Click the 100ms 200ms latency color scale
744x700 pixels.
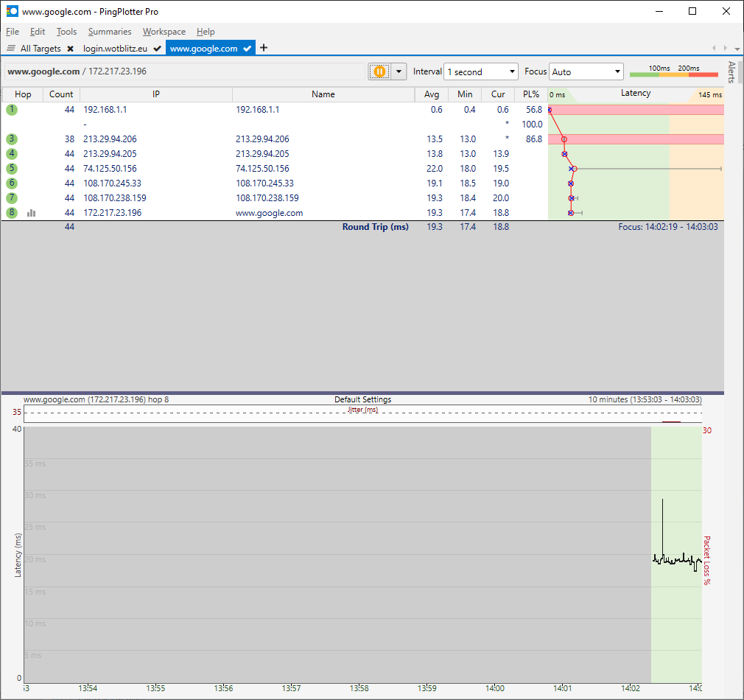pyautogui.click(x=674, y=71)
